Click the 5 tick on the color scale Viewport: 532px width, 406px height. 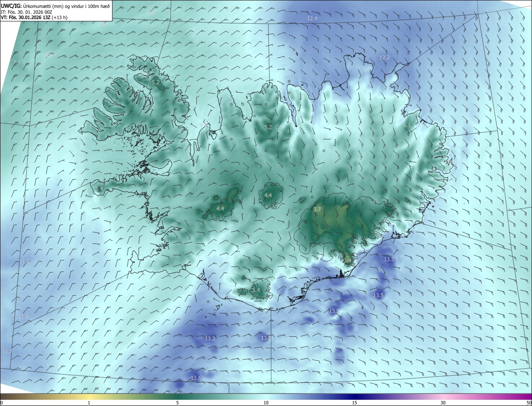pos(177,403)
